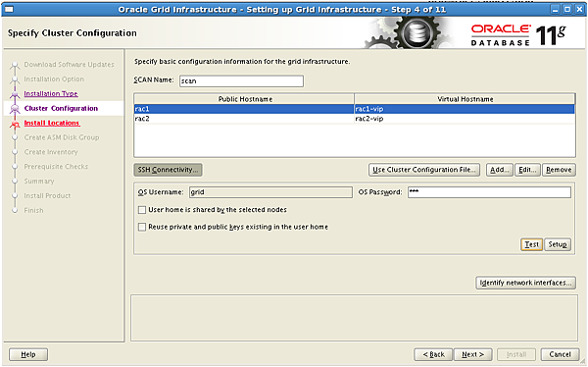The height and width of the screenshot is (367, 588).
Task: Click Use Cluster Configuration File button
Action: pos(424,170)
